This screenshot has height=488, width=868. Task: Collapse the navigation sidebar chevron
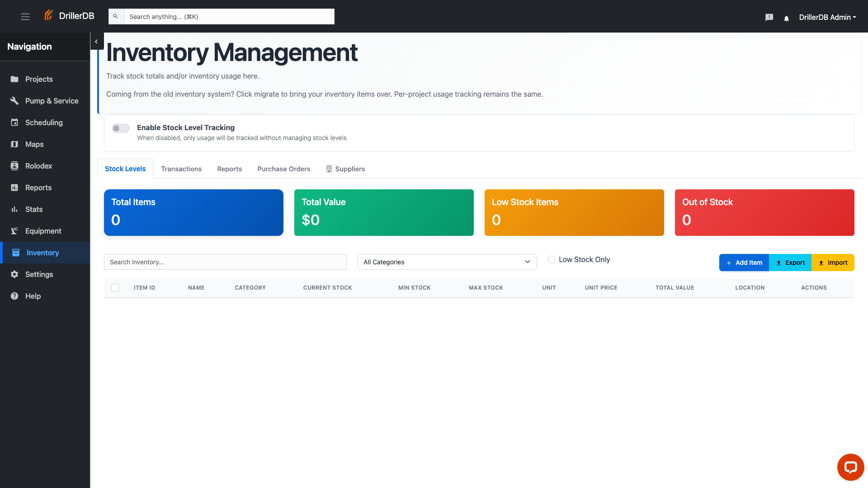[96, 42]
